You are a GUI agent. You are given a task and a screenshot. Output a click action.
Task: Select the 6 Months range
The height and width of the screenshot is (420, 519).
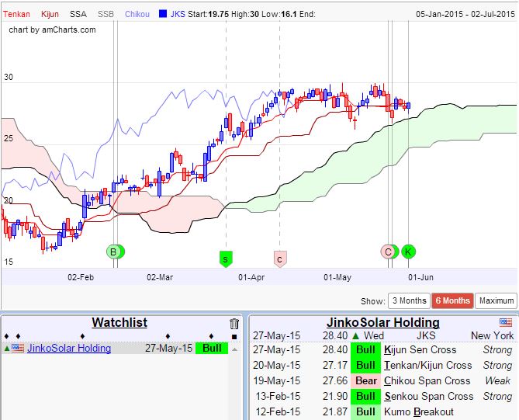(452, 300)
